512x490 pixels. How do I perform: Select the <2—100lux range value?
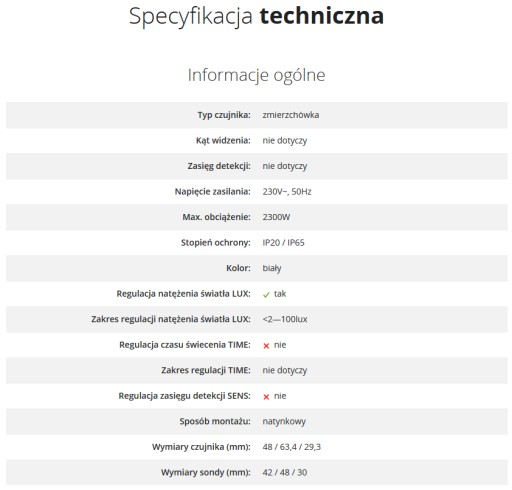tap(285, 319)
